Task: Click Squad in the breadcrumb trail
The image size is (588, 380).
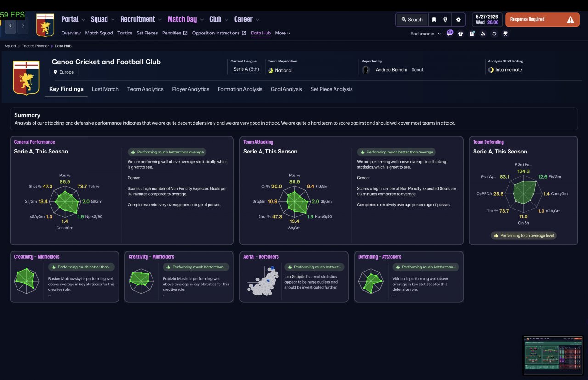Action: point(10,46)
